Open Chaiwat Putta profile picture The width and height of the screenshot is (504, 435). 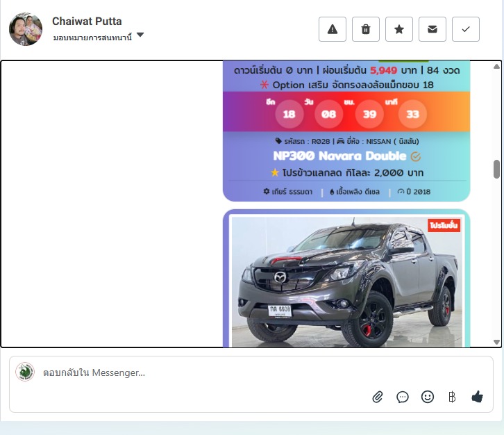tap(26, 29)
